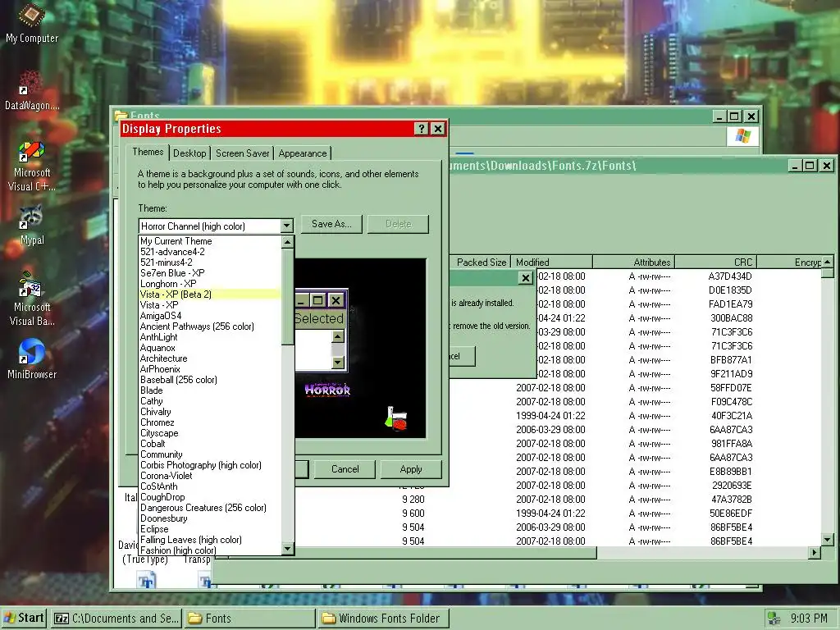Click the taskbar clock showing 9:03 PM

click(x=809, y=619)
